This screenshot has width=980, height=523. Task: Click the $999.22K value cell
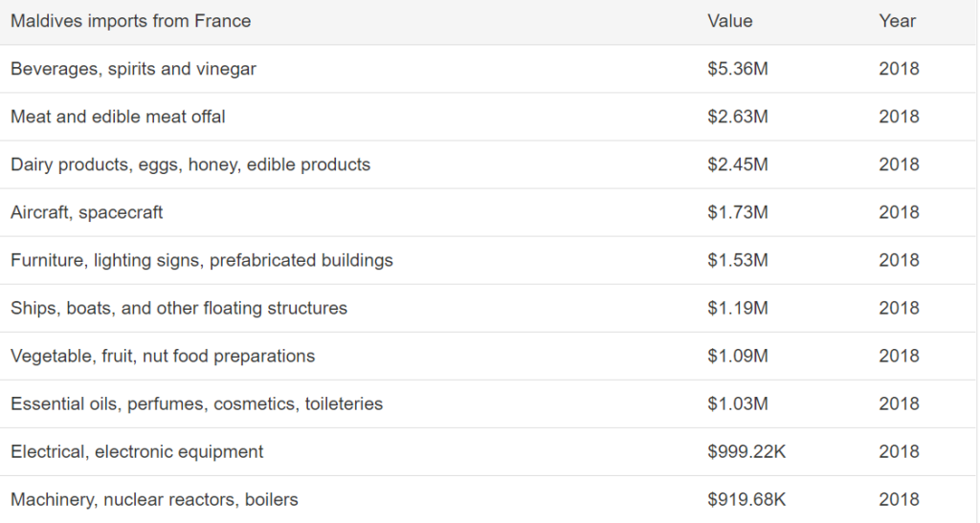(746, 452)
